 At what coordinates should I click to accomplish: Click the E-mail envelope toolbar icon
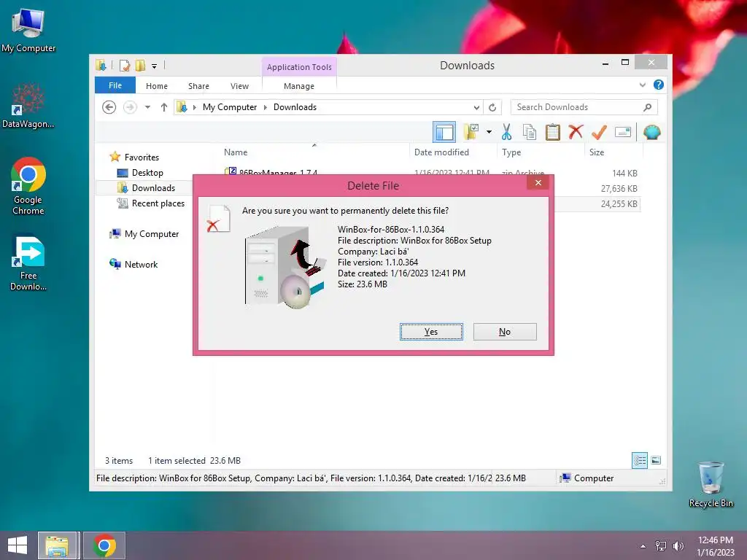pyautogui.click(x=623, y=132)
